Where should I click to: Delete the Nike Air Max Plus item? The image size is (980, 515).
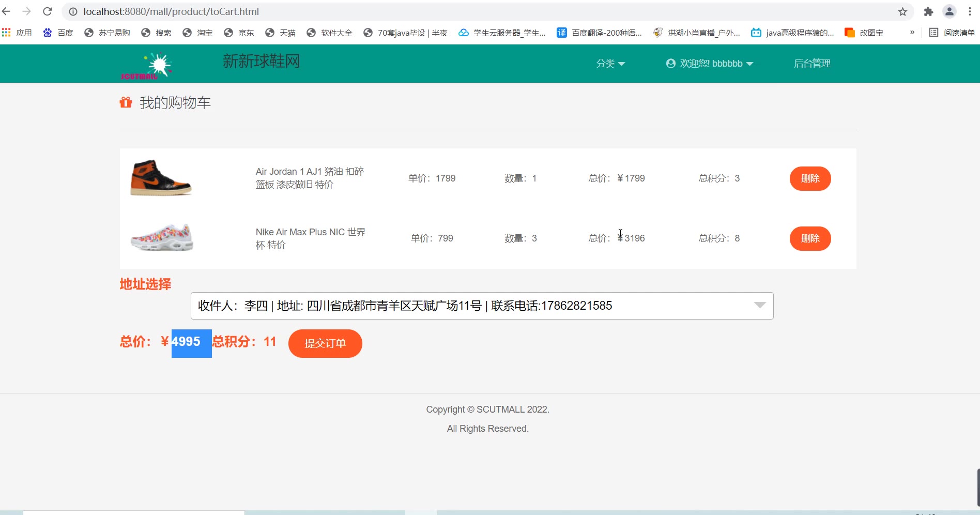[x=810, y=238]
